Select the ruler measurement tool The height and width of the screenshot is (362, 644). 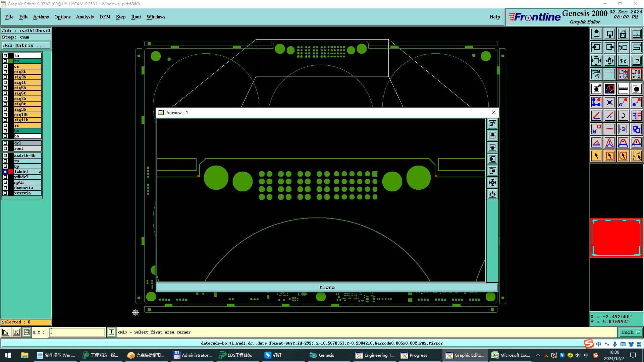pos(623,89)
